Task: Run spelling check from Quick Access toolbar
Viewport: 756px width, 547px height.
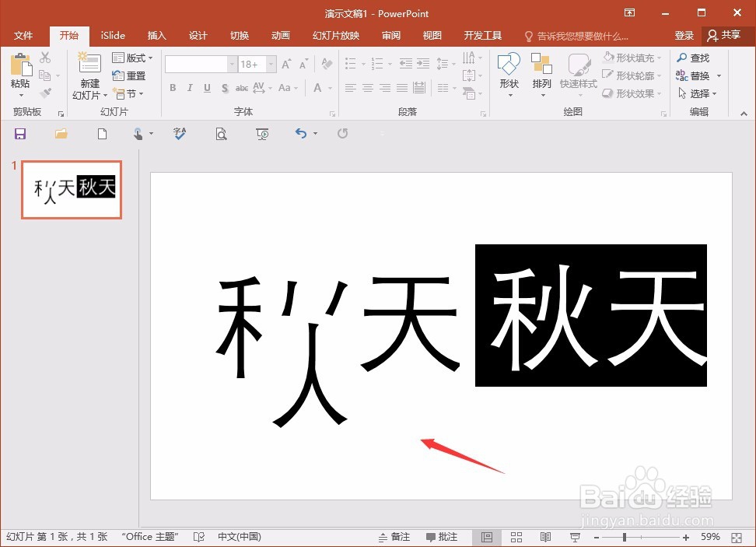Action: 180,133
